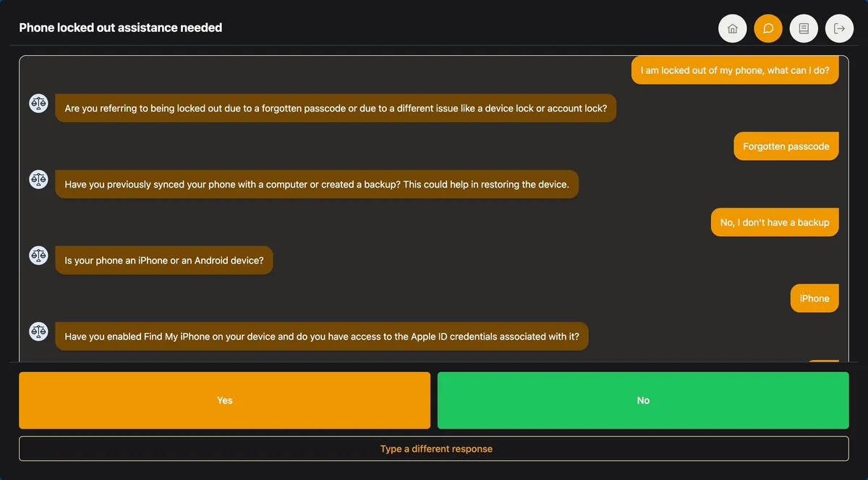Select the 'Forgotten passcode' reply bubble
Viewport: 868px width, 480px height.
tap(786, 146)
